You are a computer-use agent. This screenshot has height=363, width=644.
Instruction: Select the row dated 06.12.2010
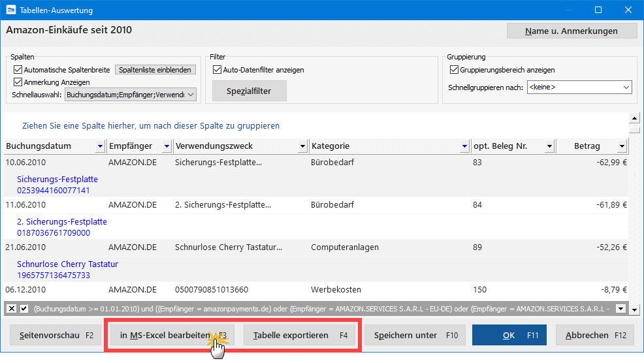point(316,289)
